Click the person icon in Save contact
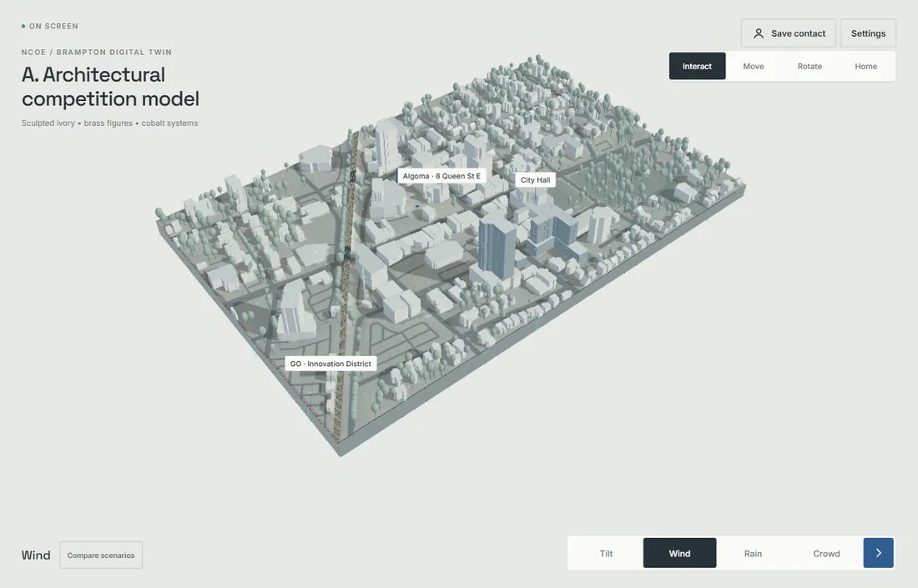The height and width of the screenshot is (588, 918). coord(758,33)
